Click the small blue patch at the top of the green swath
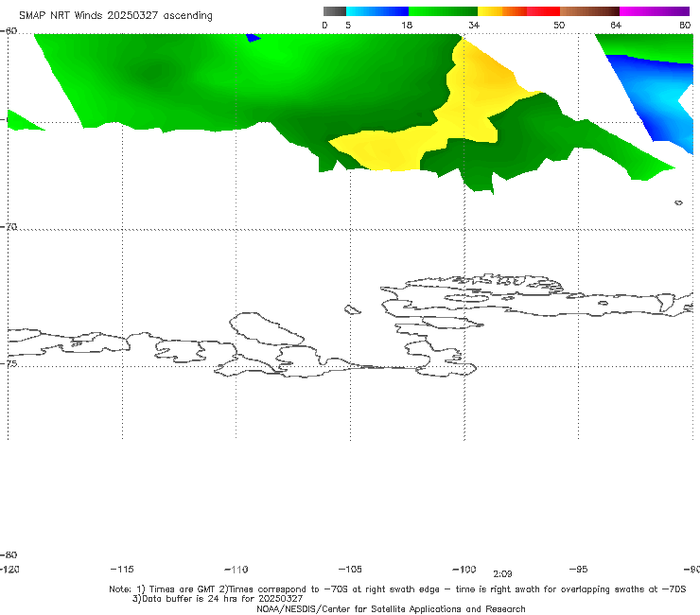This screenshot has width=700, height=615. click(x=253, y=38)
